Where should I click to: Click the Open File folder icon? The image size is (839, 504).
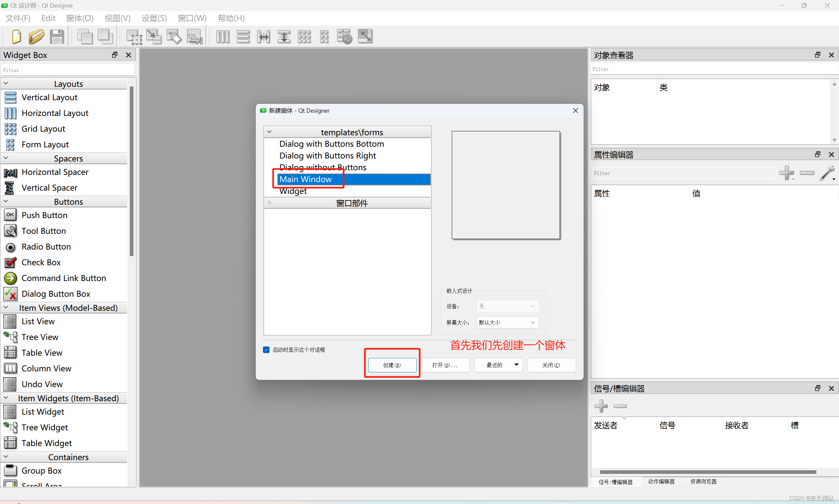[36, 37]
